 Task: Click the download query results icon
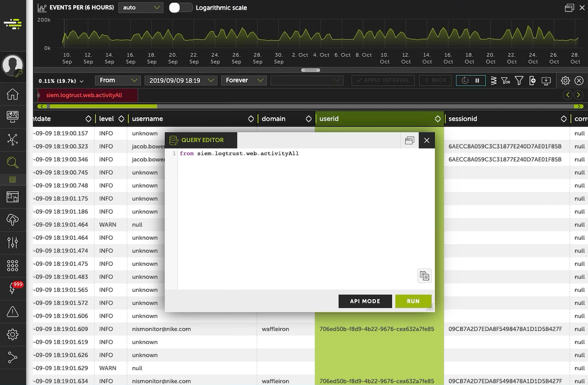[x=546, y=81]
